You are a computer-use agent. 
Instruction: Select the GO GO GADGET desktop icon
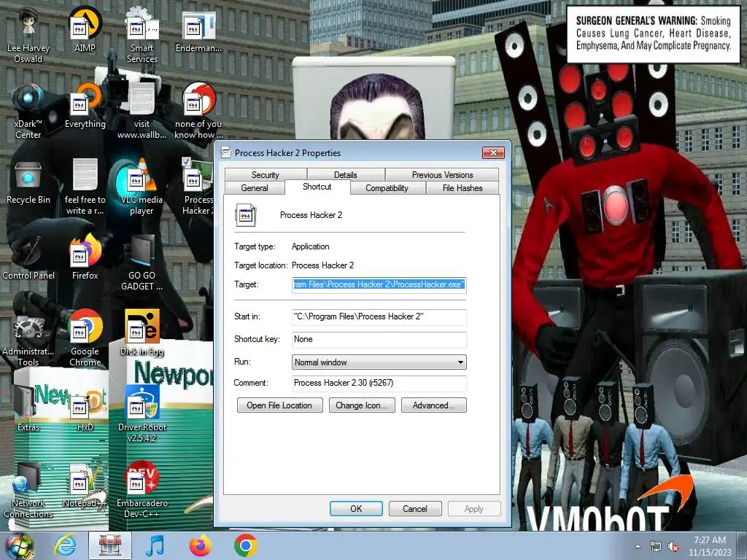click(142, 262)
